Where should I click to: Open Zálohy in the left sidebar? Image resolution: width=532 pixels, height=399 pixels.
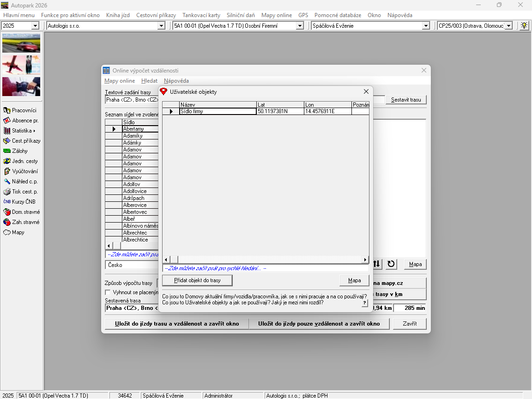click(20, 151)
